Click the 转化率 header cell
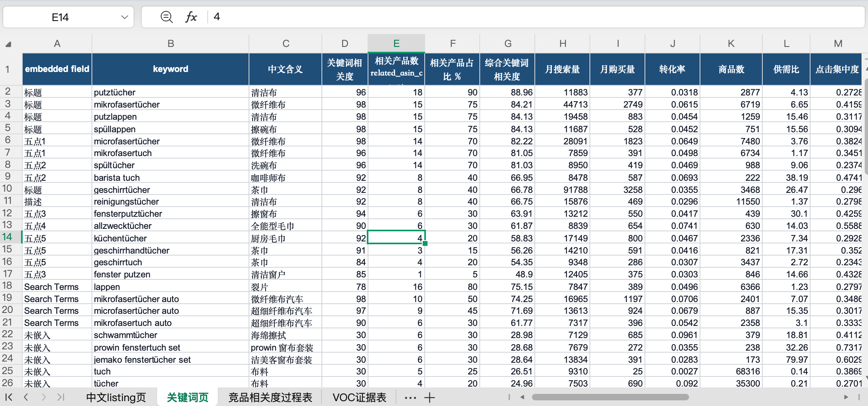The image size is (868, 406). tap(672, 69)
